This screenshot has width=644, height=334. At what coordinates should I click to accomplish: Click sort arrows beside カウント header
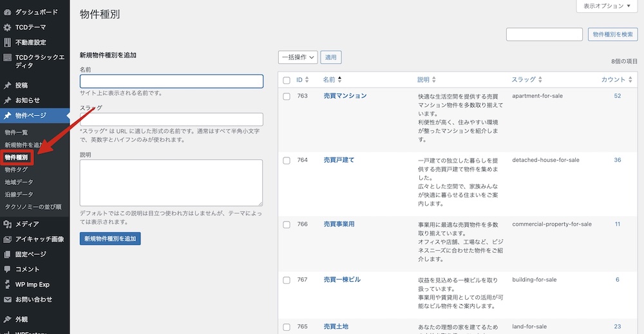tap(630, 80)
